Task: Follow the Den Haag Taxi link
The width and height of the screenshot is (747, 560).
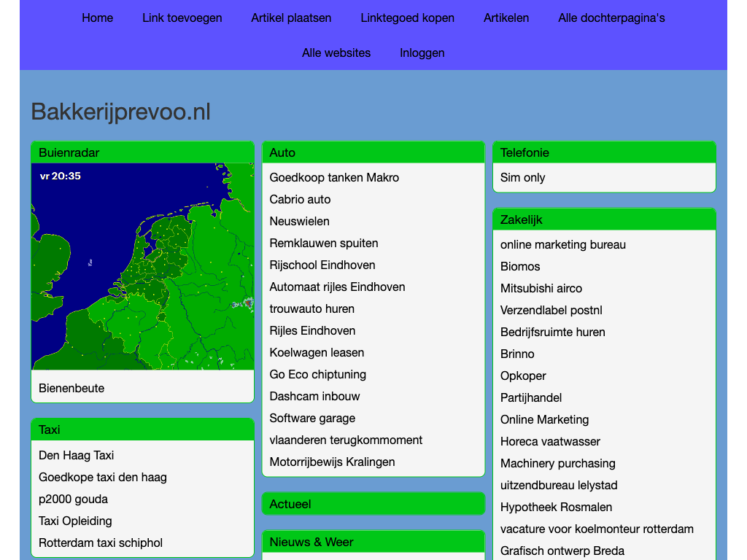Action: [x=77, y=455]
